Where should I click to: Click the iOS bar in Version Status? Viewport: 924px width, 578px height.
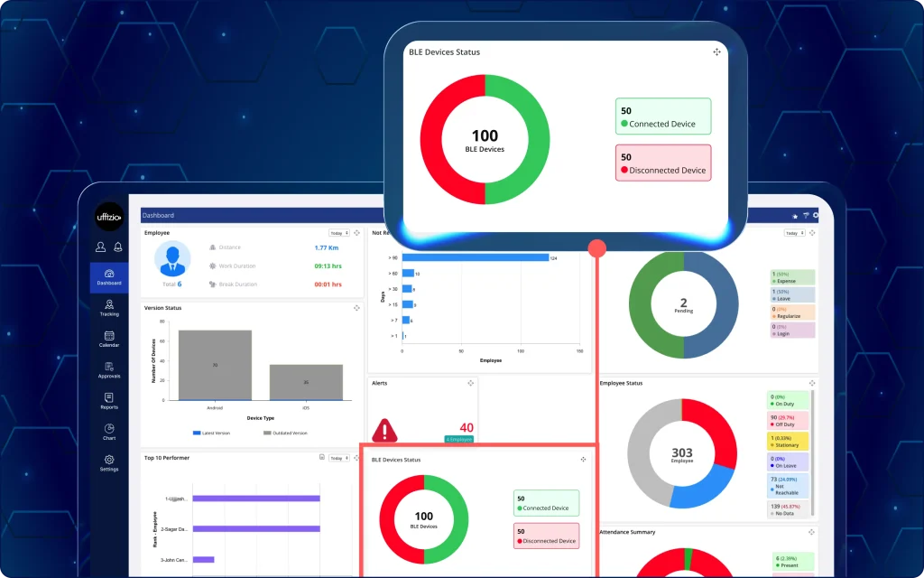click(x=307, y=382)
